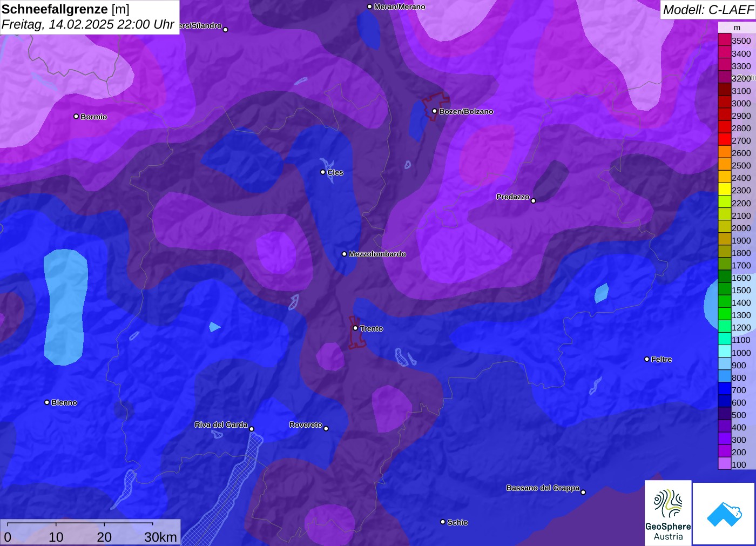The width and height of the screenshot is (756, 546).
Task: Click the Feltre town marker
Action: point(647,359)
